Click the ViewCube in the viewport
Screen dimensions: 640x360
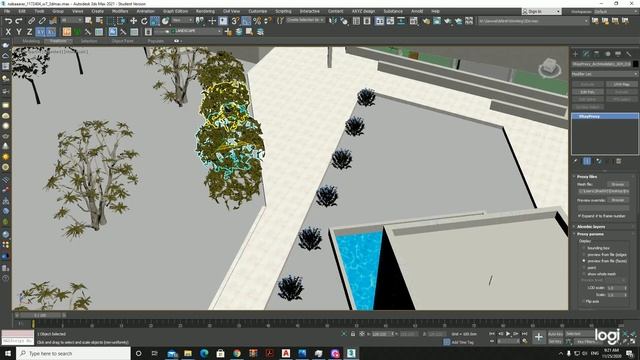coord(549,68)
